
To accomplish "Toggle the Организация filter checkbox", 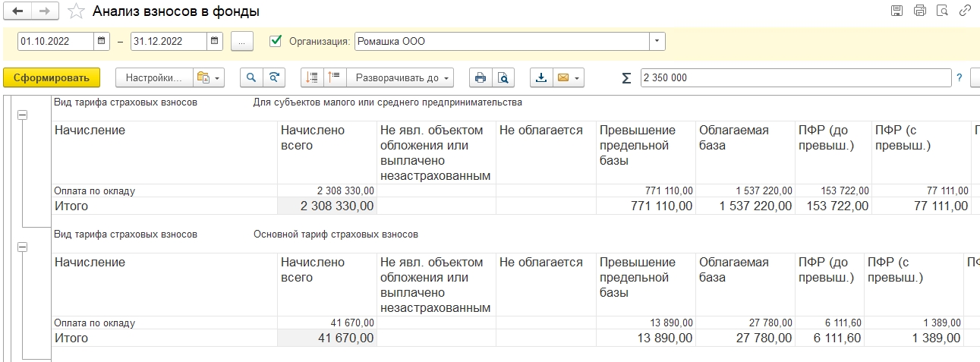I will click(276, 41).
